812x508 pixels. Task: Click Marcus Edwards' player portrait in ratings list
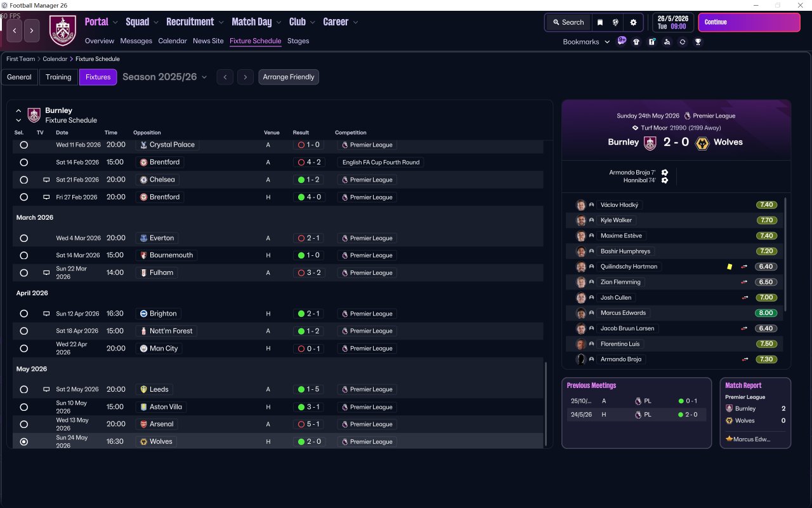click(580, 313)
